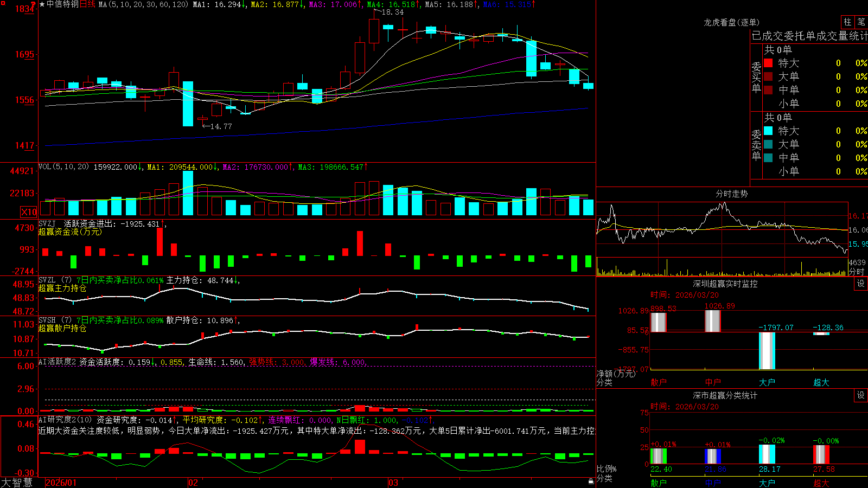Image resolution: width=868 pixels, height=488 pixels.
Task: Click the 中户 bar showing 1026.89
Action: coord(713,321)
